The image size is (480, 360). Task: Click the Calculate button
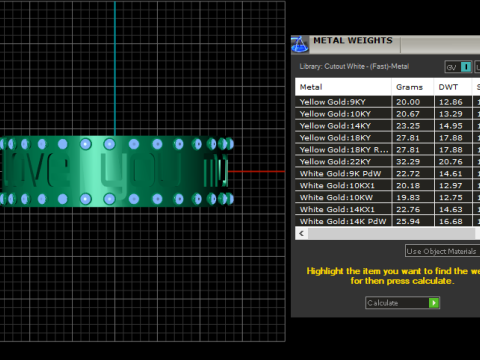coord(402,303)
